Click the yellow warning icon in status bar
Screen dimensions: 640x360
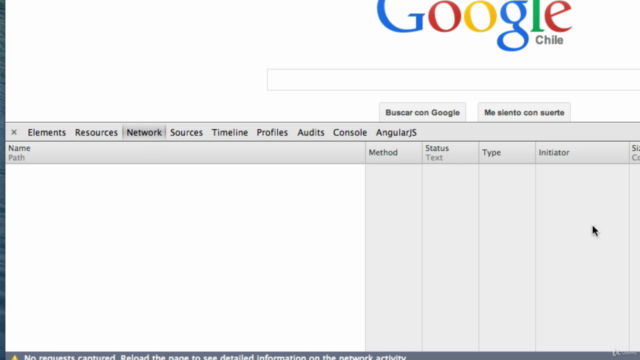point(14,358)
